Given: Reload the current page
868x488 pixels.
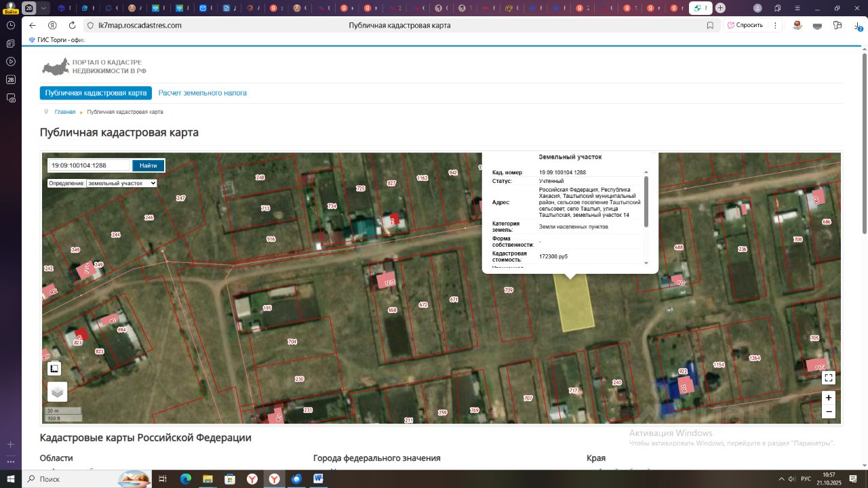Looking at the screenshot, I should (x=72, y=25).
